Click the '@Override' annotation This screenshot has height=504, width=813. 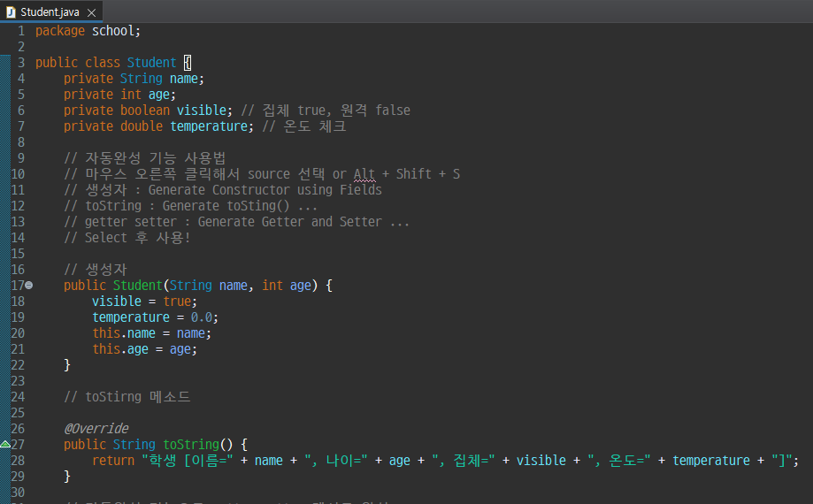[x=96, y=429]
